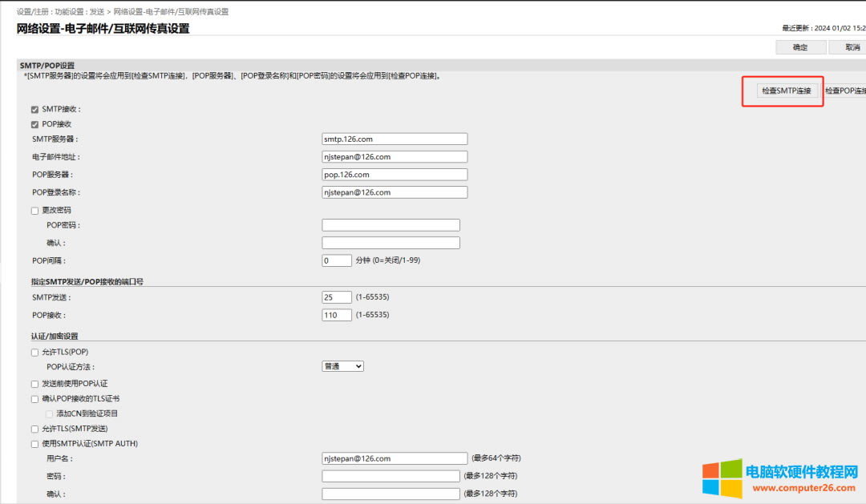
Task: Click the 检查SMTP连接 button
Action: 787,91
